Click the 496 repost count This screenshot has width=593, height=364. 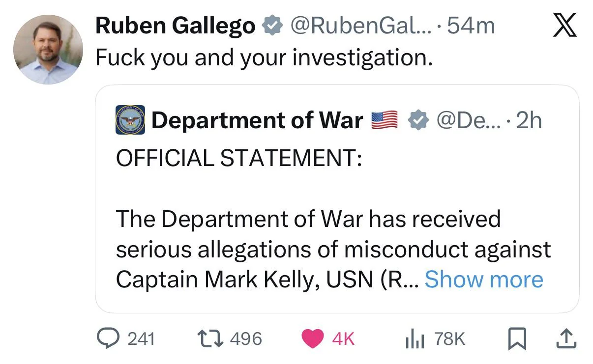(246, 338)
